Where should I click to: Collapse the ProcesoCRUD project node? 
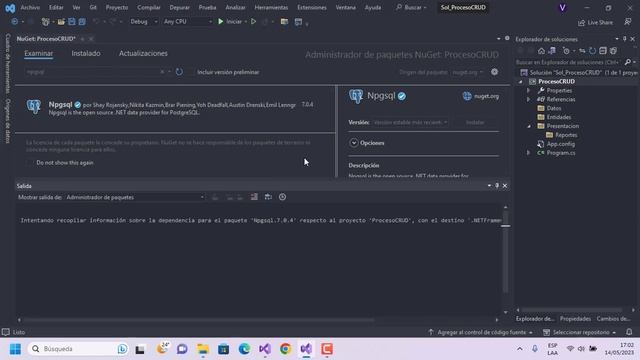pos(520,82)
